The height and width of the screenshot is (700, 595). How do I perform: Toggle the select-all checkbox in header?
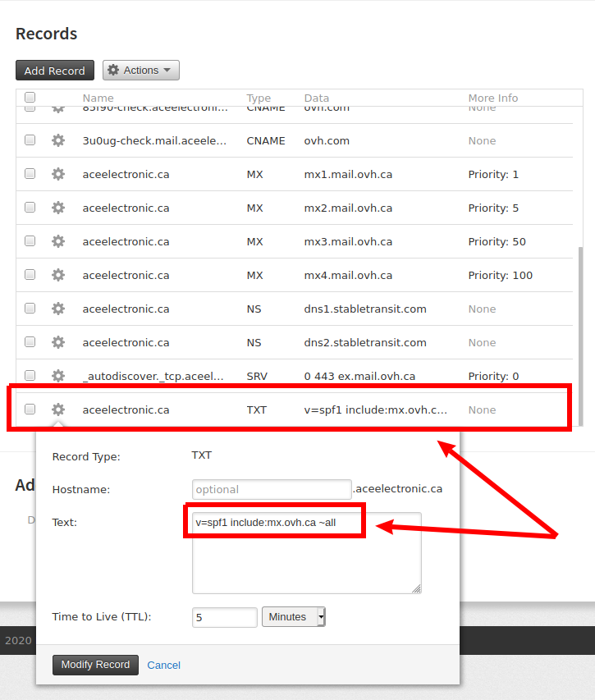tap(30, 98)
